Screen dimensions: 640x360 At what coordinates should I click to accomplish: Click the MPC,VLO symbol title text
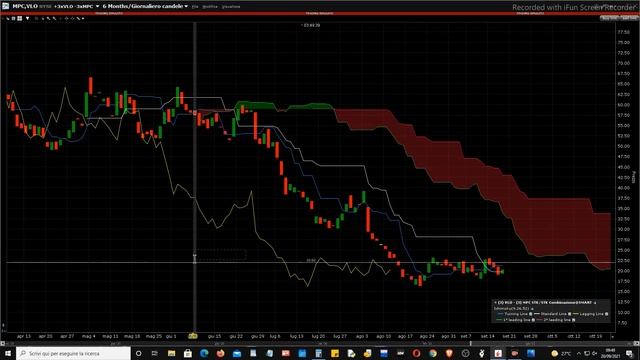pos(25,6)
